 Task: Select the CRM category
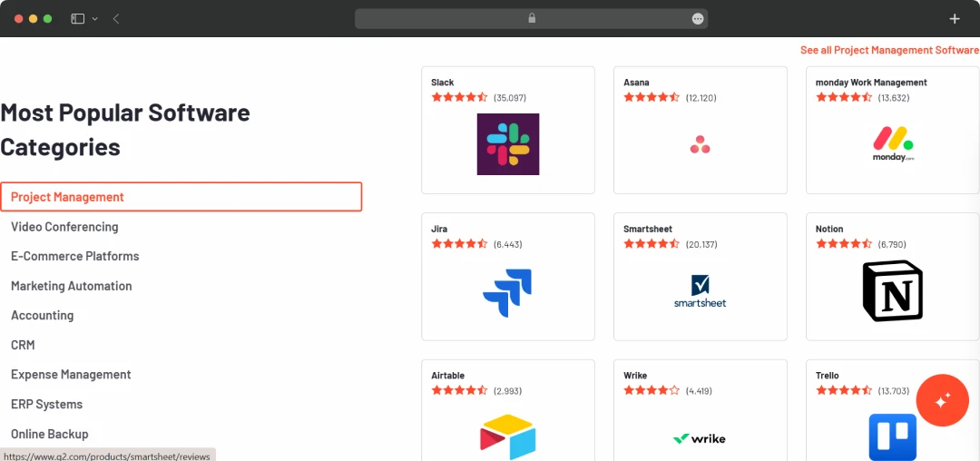[x=23, y=345]
